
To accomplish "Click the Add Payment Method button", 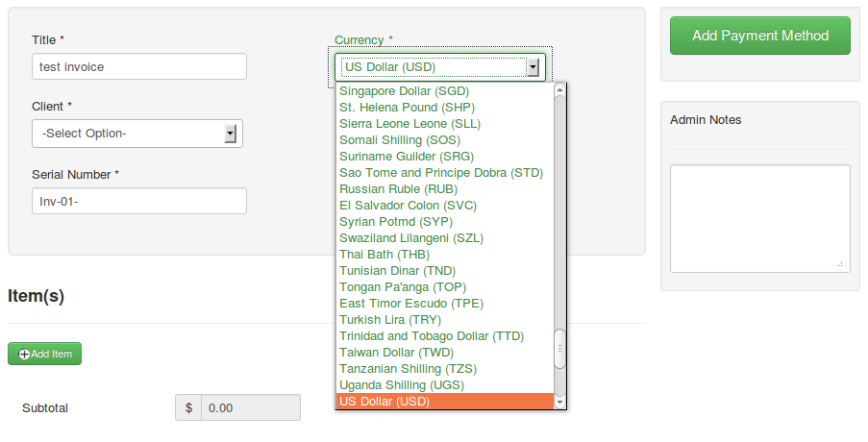I will coord(759,36).
